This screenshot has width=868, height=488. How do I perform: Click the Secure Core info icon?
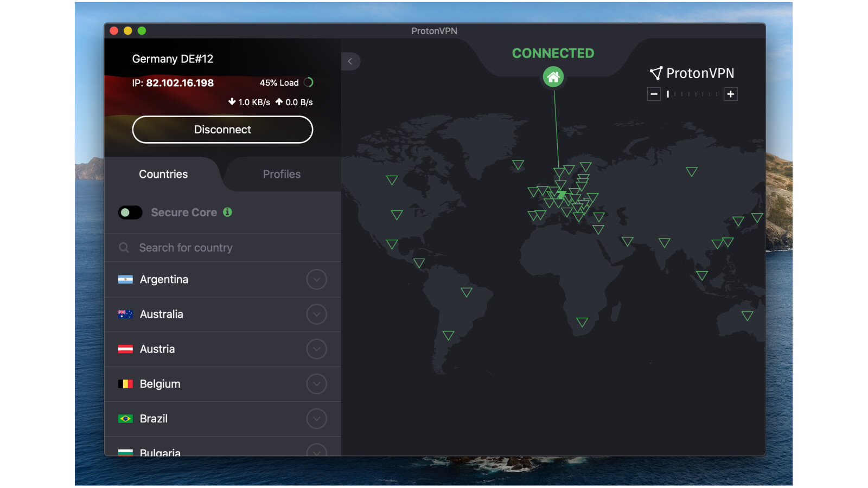[x=227, y=212]
